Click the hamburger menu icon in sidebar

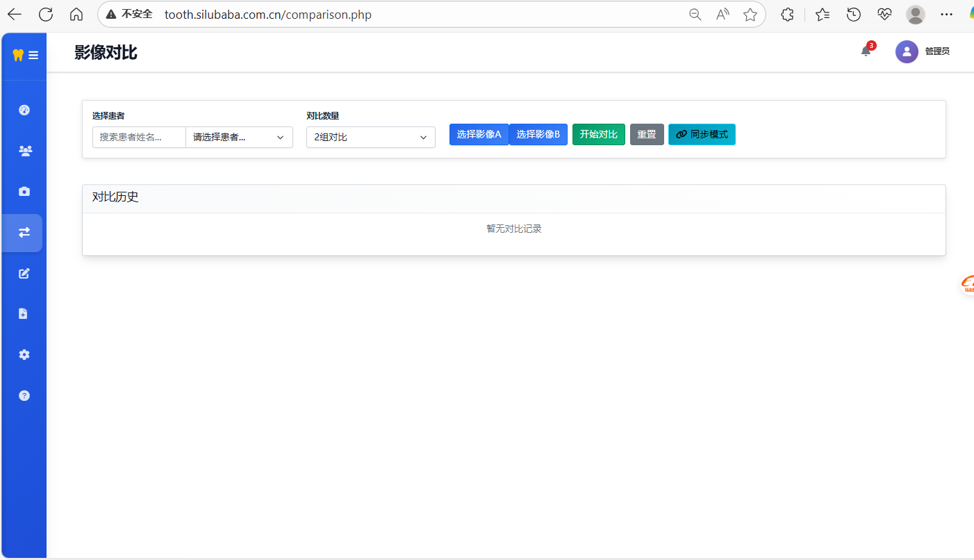coord(33,55)
